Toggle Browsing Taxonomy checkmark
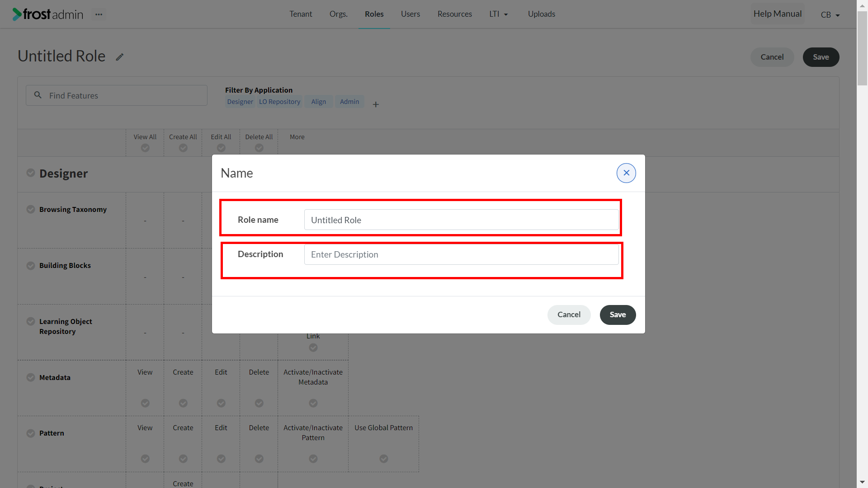 point(31,209)
